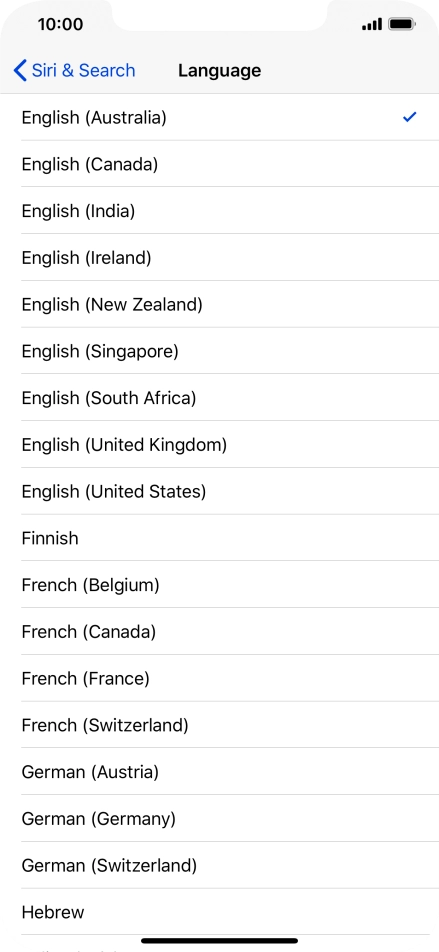The height and width of the screenshot is (952, 439).
Task: Select English (Canada) as language
Action: point(219,164)
